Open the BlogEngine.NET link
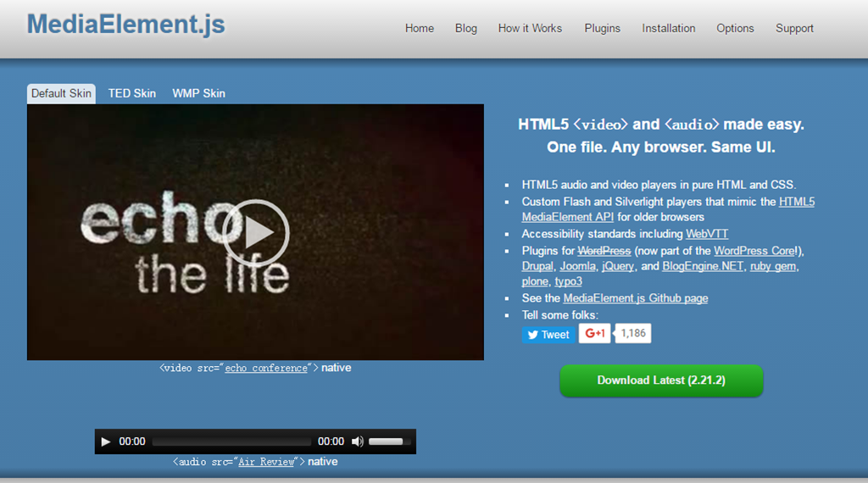Screen dimensions: 868x483 click(703, 267)
